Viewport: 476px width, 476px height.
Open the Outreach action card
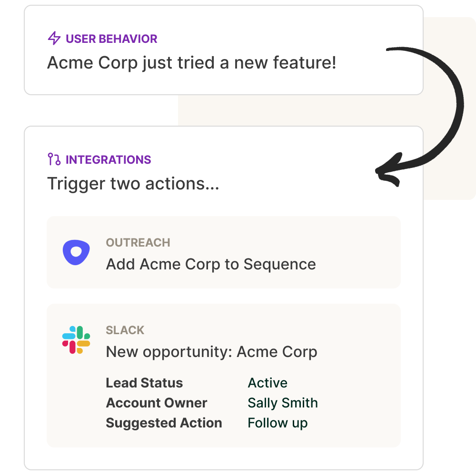coord(223,252)
